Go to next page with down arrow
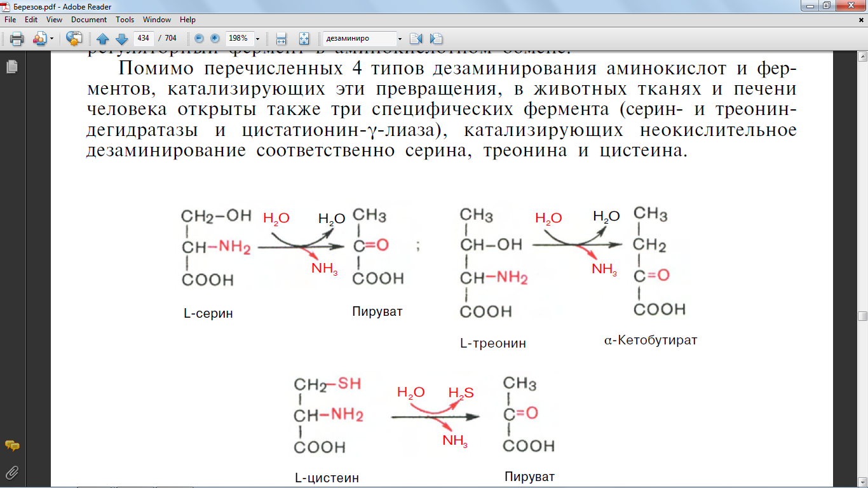The height and width of the screenshot is (488, 868). (x=121, y=38)
